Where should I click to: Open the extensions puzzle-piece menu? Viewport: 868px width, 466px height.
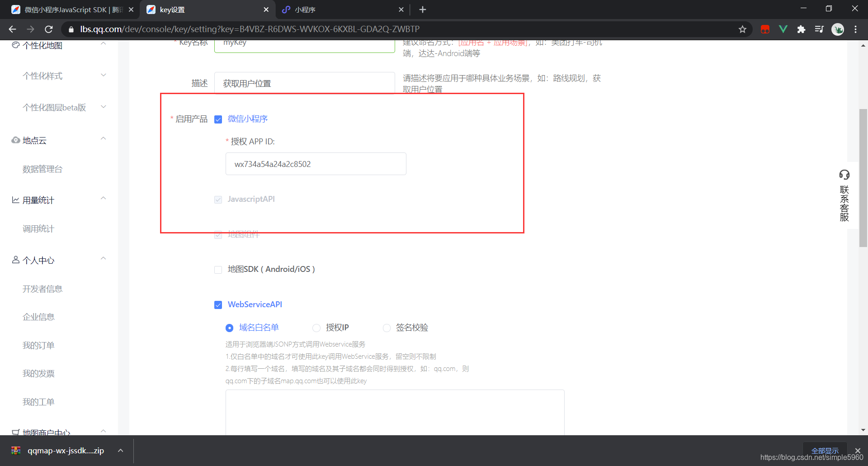(x=801, y=29)
